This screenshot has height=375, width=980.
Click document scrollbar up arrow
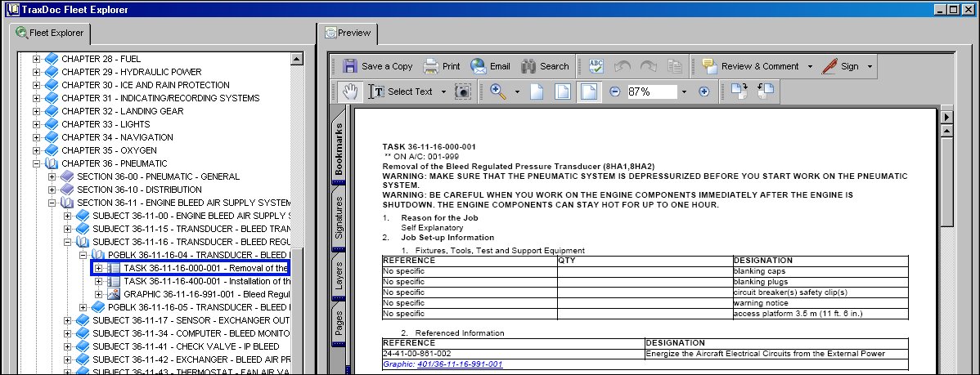click(947, 131)
